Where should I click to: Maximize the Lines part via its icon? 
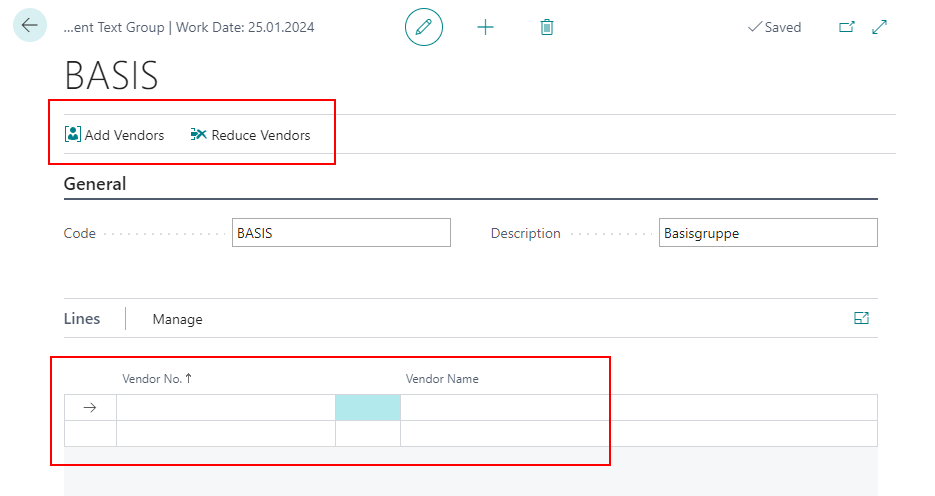(x=861, y=318)
